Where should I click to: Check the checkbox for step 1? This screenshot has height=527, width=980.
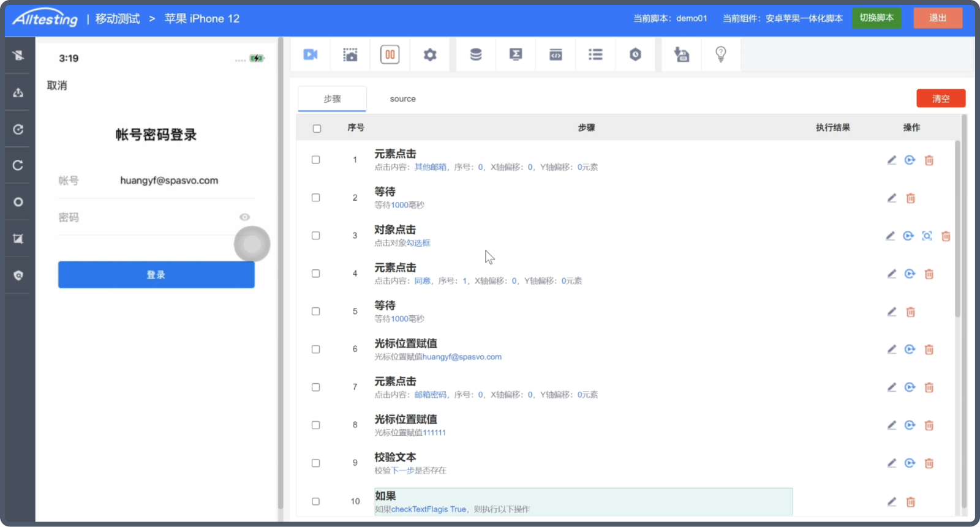316,160
